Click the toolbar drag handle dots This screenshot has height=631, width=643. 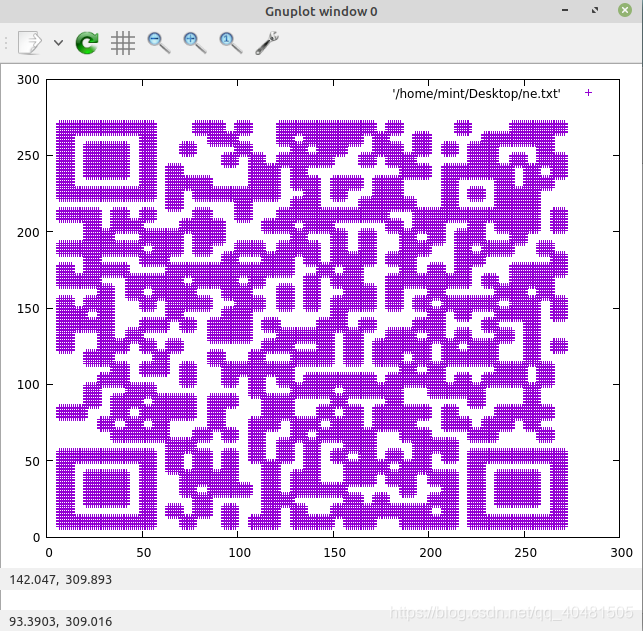(6, 43)
